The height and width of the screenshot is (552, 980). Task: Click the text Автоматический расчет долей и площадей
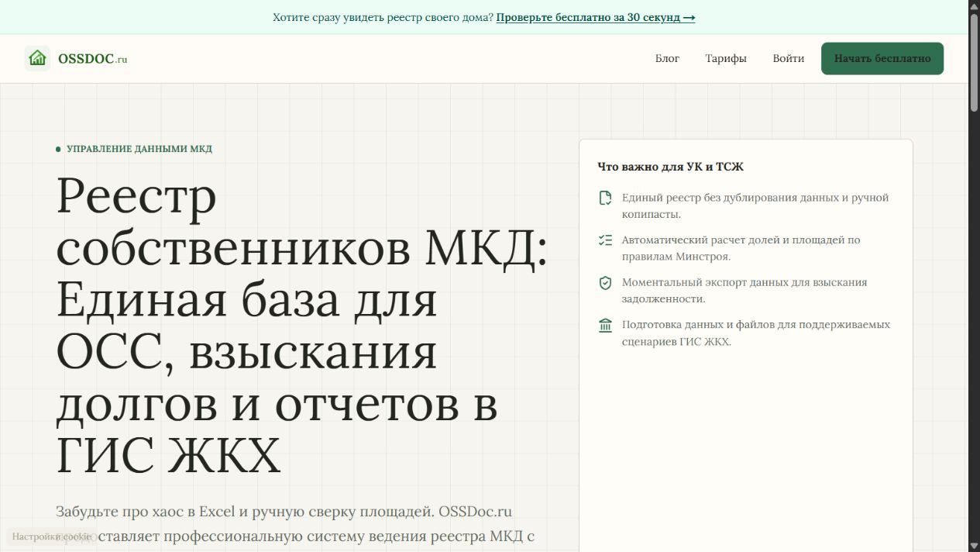741,248
